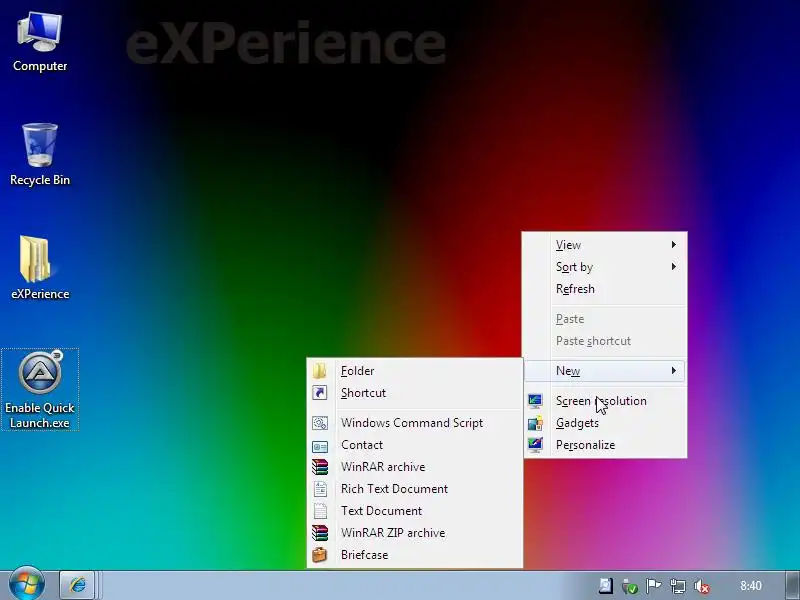The height and width of the screenshot is (600, 800).
Task: Click the folder icon beside Folder entry
Action: click(x=320, y=371)
